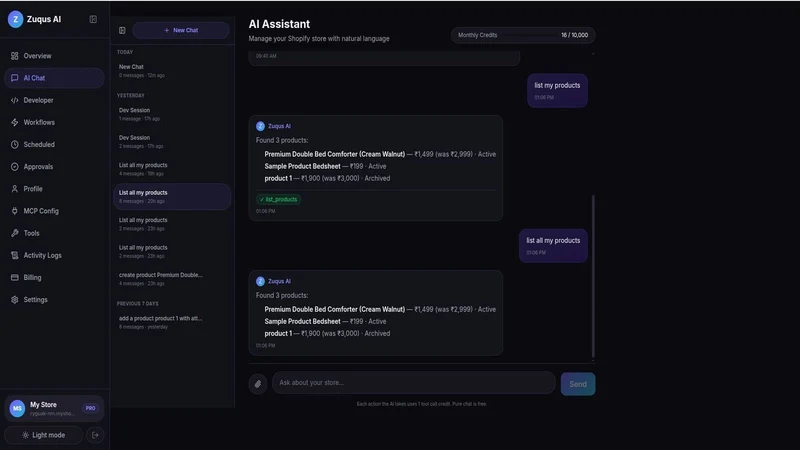The width and height of the screenshot is (800, 450).
Task: Open the 'Dev Session' chat with 2 messages
Action: (x=172, y=142)
